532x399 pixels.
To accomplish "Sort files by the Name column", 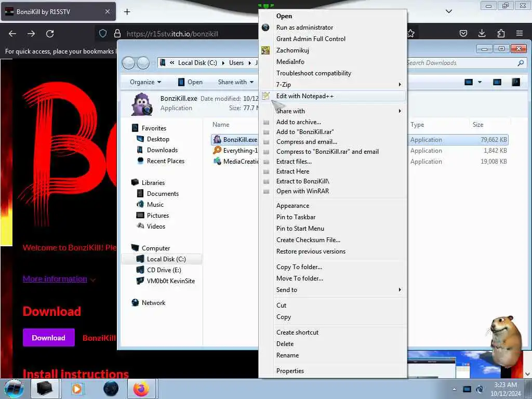I will 221,125.
